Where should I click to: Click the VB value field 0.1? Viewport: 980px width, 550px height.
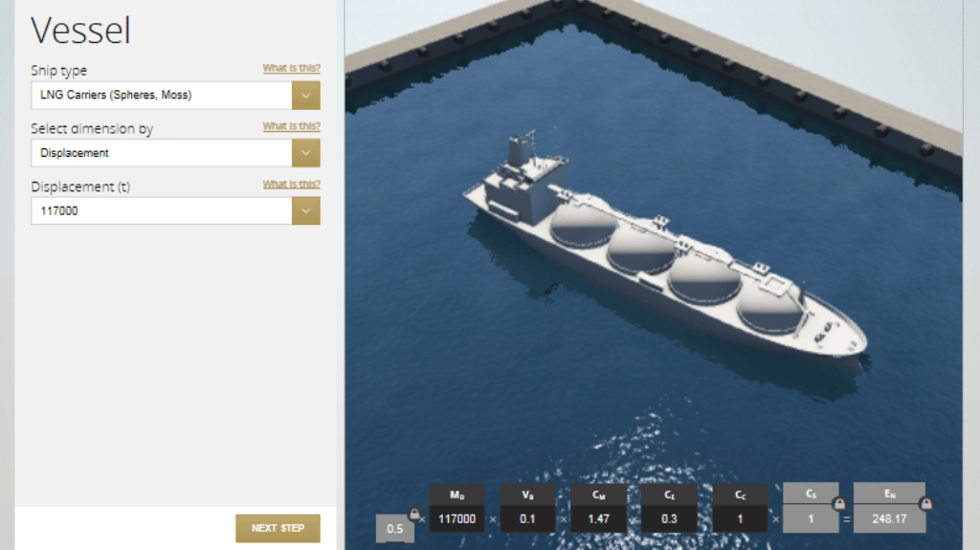pyautogui.click(x=527, y=519)
